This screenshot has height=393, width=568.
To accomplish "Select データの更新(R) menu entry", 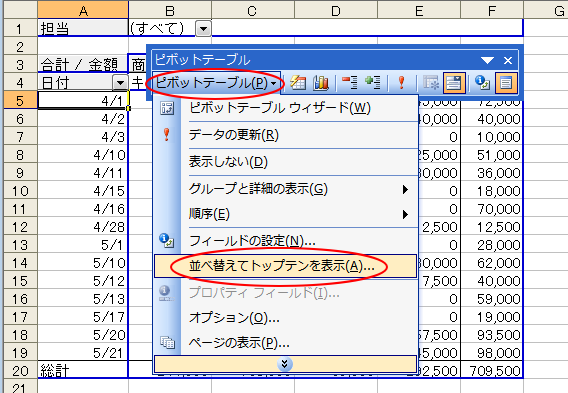I will pyautogui.click(x=285, y=135).
